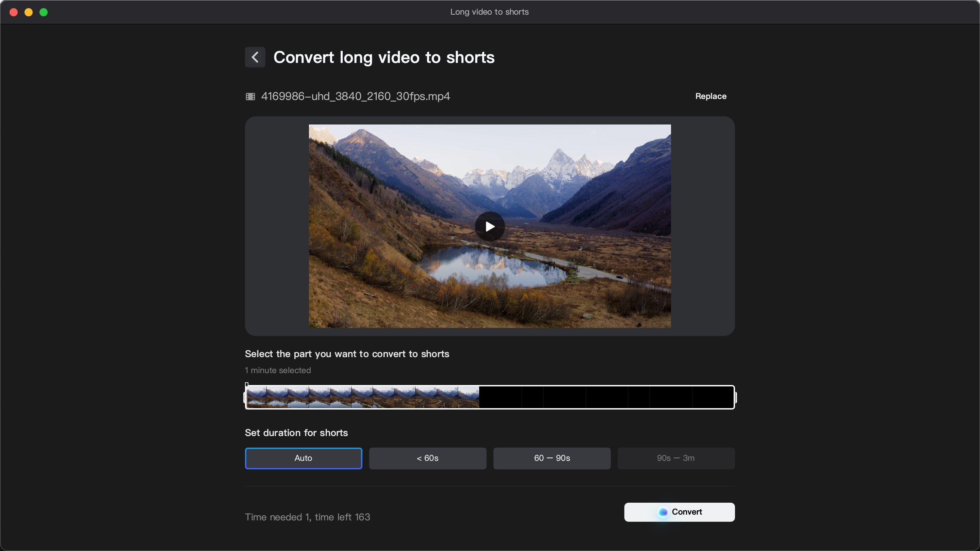Choose the 60 — 90s duration option
Viewport: 980px width, 551px height.
(x=551, y=458)
